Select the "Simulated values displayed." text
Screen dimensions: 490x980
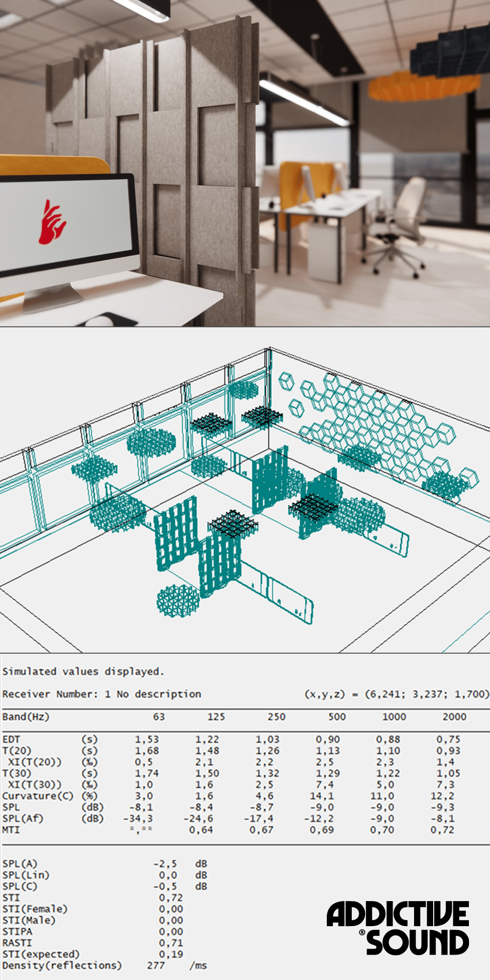coord(83,671)
